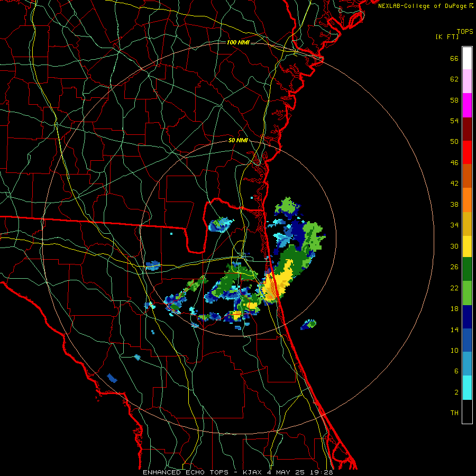Click the legend value 6
Viewport: 476px width, 476px height.
pyautogui.click(x=456, y=371)
